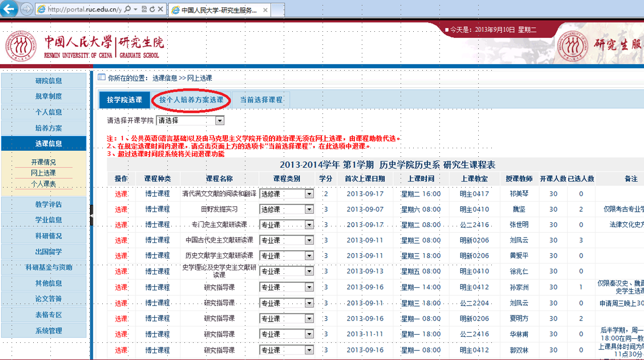This screenshot has width=644, height=360.
Task: Open 教学评估 in the left sidebar
Action: [x=48, y=204]
